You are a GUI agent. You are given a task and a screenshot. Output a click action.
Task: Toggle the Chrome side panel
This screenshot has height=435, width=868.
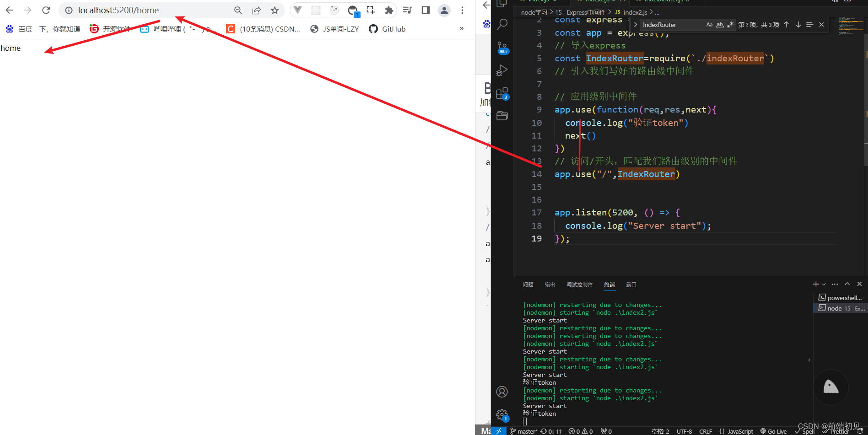click(426, 10)
